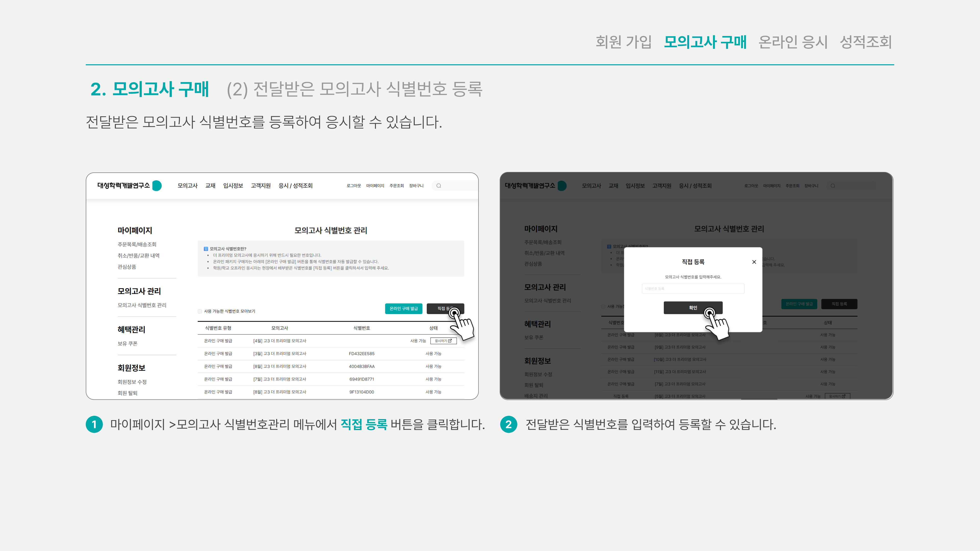Image resolution: width=980 pixels, height=551 pixels.
Task: Toggle 사용 가능한 식별번호 모아보기 checkbox
Action: tap(200, 311)
